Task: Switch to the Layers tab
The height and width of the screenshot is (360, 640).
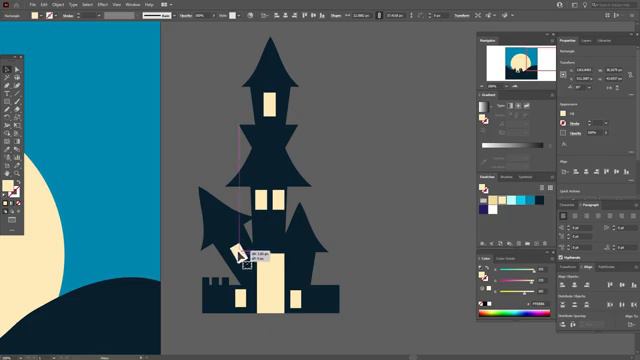Action: (586, 41)
